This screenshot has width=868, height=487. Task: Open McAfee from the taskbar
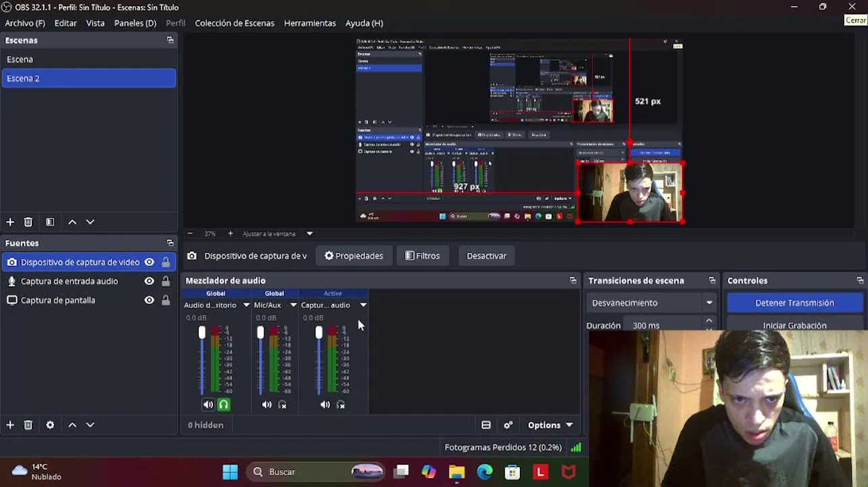tap(569, 471)
